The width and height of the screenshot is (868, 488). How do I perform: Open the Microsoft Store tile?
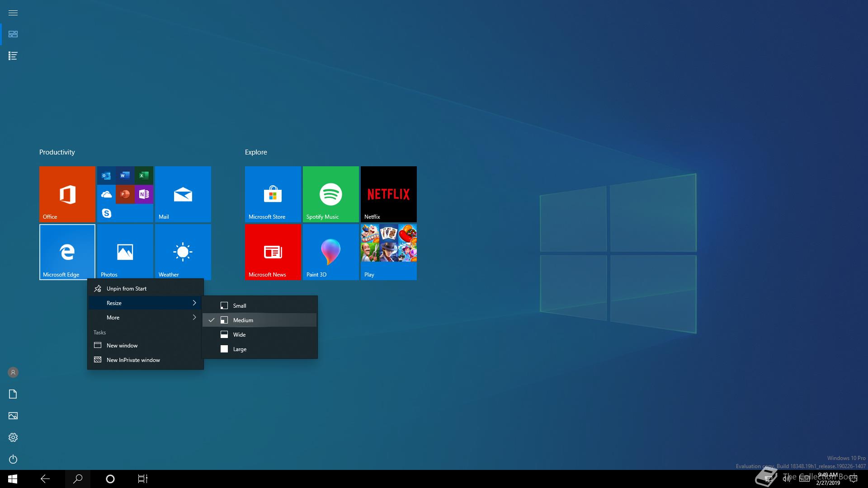(x=273, y=194)
